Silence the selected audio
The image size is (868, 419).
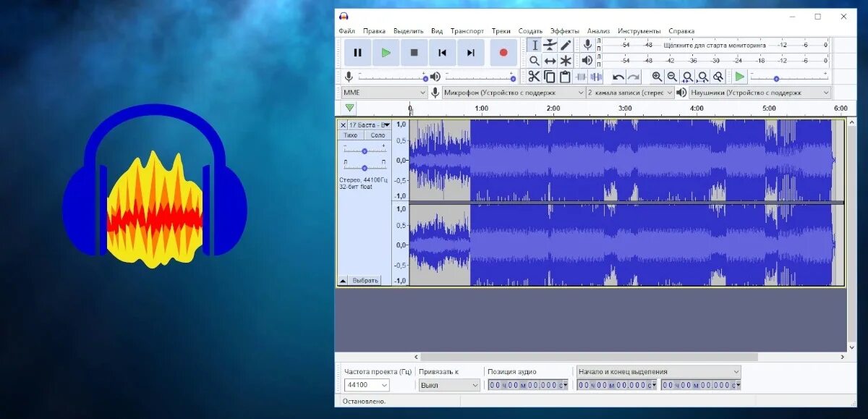[x=596, y=77]
